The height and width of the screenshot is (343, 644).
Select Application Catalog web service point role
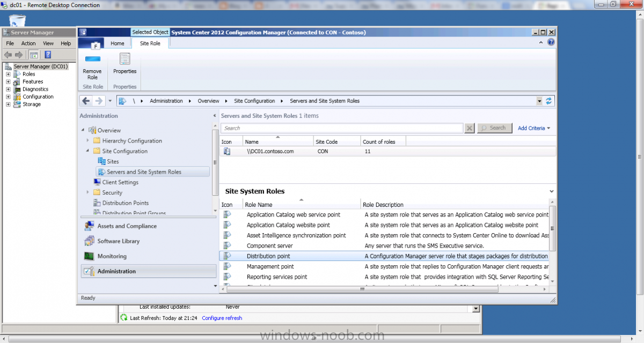(385, 214)
